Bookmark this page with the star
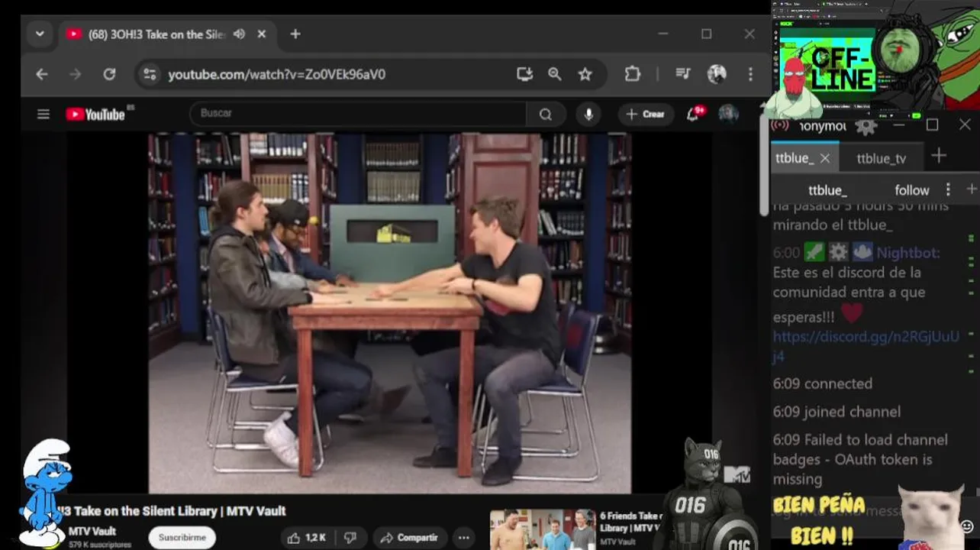 [585, 74]
